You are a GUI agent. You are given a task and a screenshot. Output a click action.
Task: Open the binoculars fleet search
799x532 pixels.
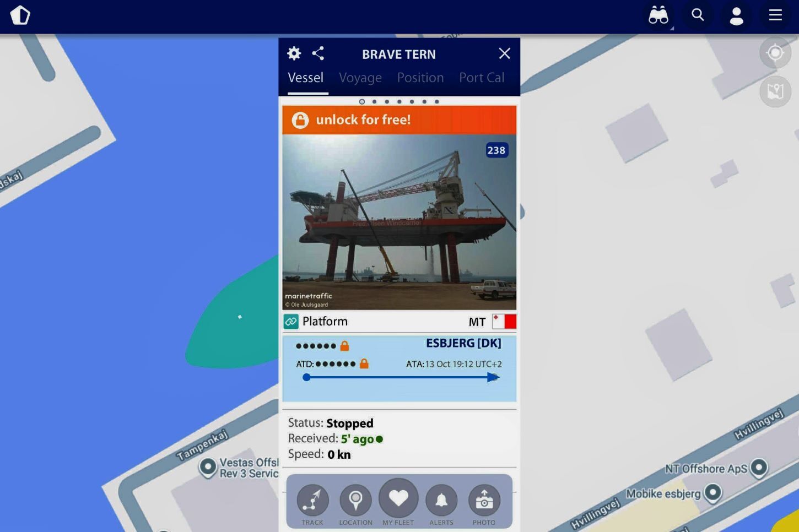pos(658,15)
